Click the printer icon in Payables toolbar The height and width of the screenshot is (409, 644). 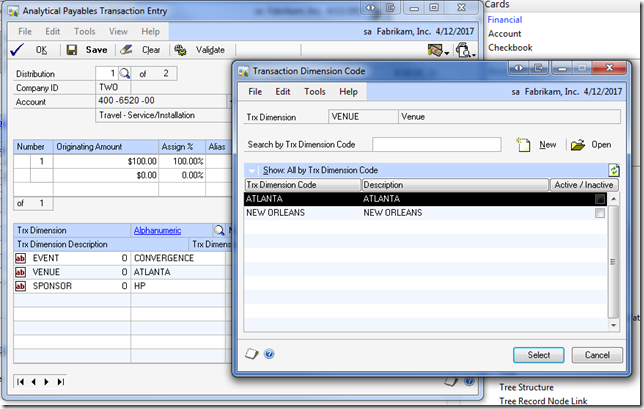463,50
